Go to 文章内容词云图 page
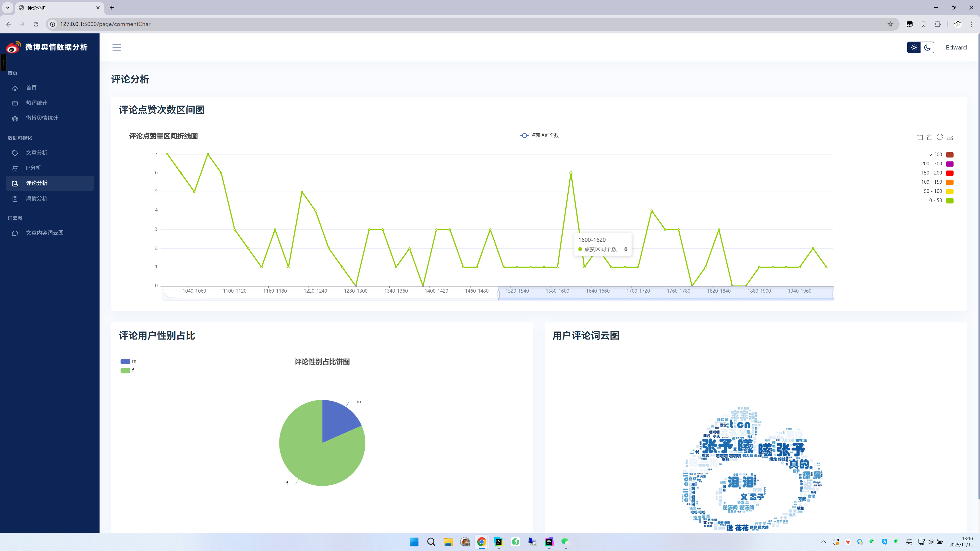Screen dimensions: 980x551 44,233
